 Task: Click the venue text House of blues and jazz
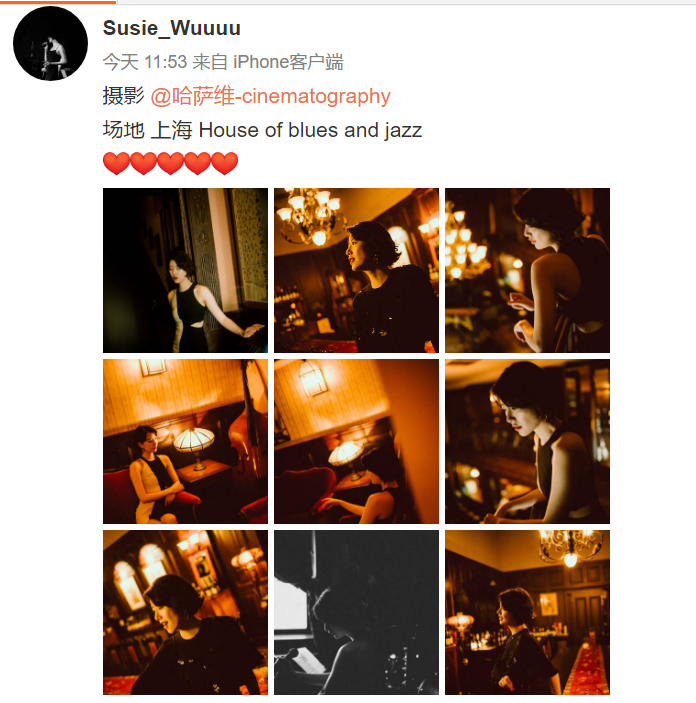pyautogui.click(x=310, y=130)
